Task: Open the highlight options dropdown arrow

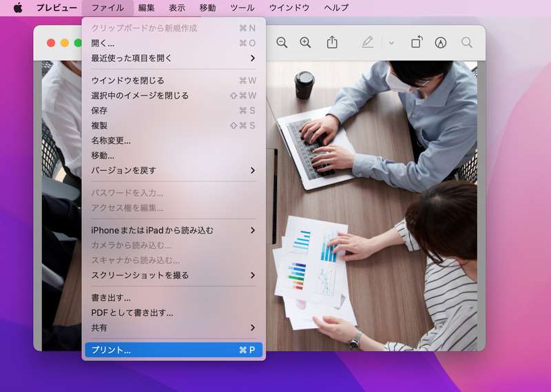Action: pos(391,43)
